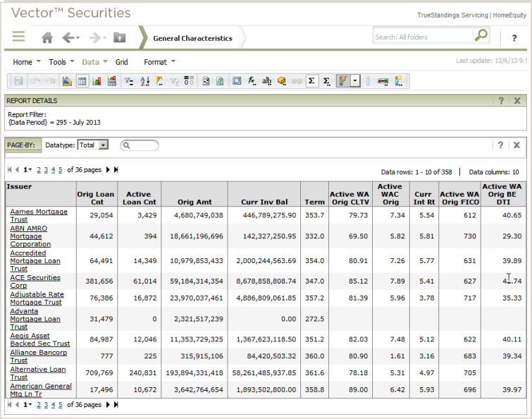Image resolution: width=532 pixels, height=419 pixels.
Task: Switch to Design mode icon
Action: pyautogui.click(x=67, y=81)
